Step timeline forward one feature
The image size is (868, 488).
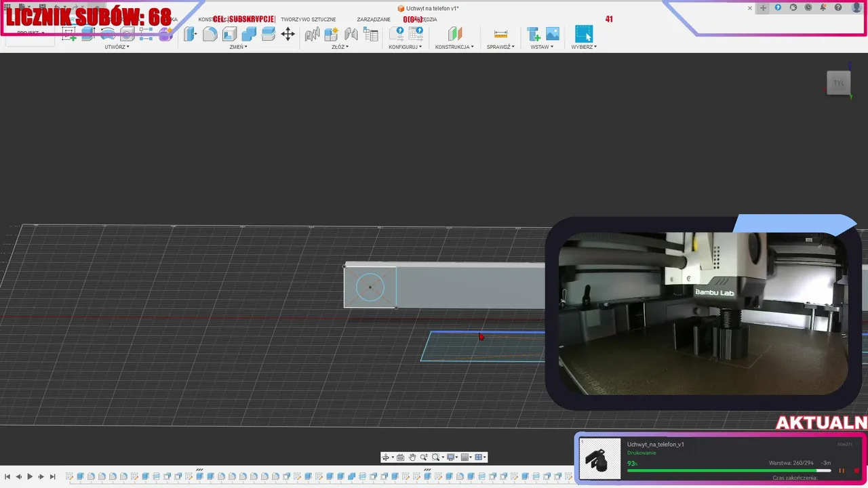coord(41,477)
